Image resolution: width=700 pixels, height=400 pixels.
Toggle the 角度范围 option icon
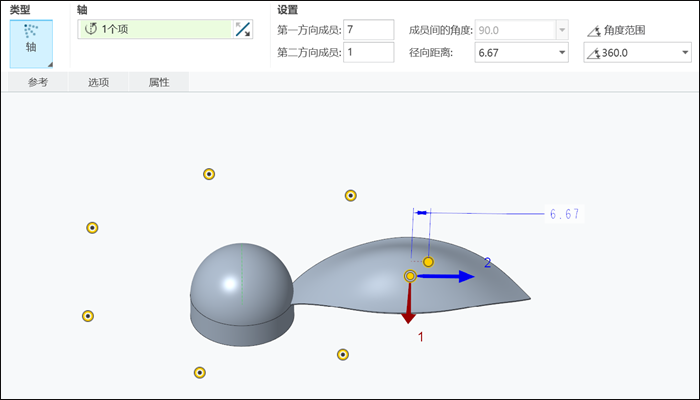coord(594,31)
